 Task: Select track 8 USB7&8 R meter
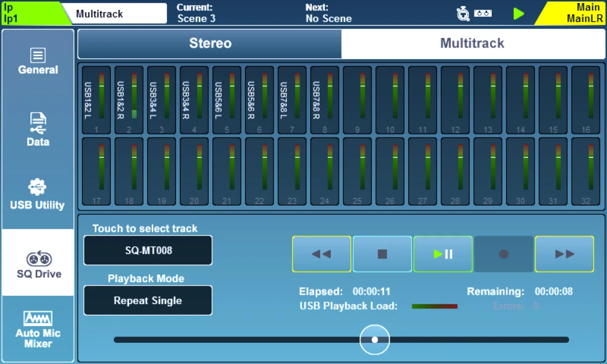click(x=325, y=100)
